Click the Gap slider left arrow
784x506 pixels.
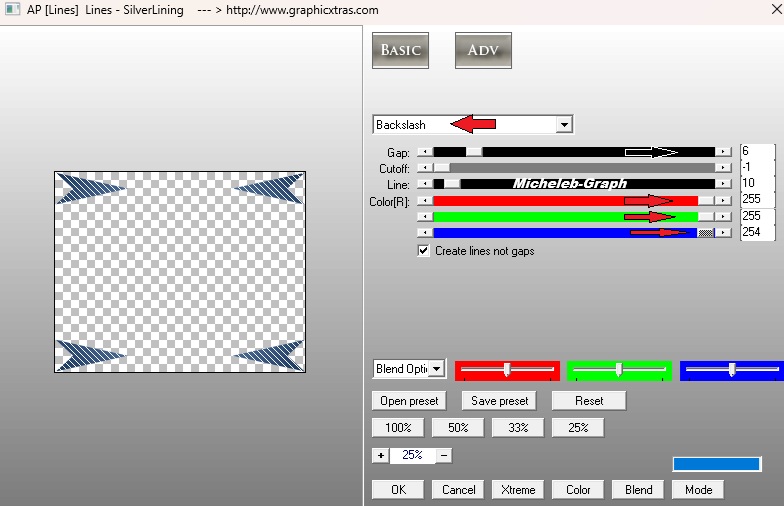pyautogui.click(x=424, y=152)
